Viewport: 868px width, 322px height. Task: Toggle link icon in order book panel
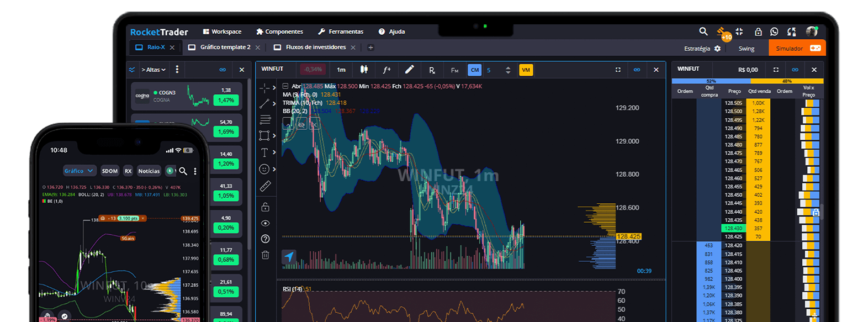pos(795,70)
